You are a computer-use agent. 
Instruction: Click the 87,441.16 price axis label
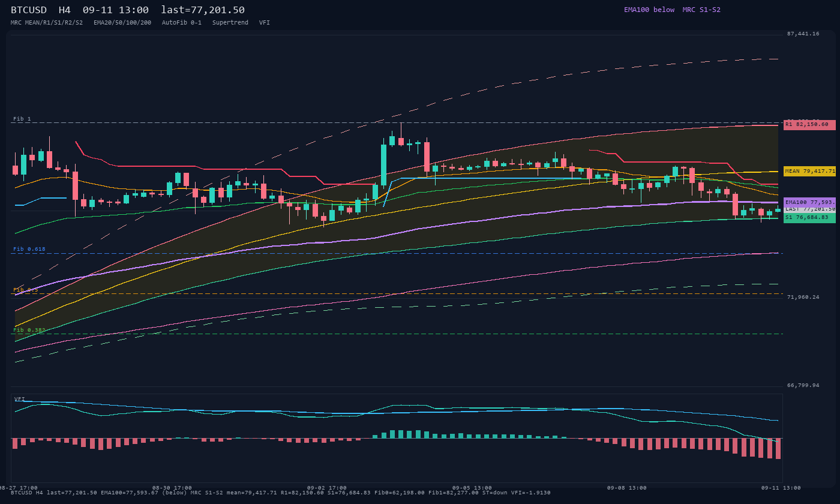pos(803,34)
